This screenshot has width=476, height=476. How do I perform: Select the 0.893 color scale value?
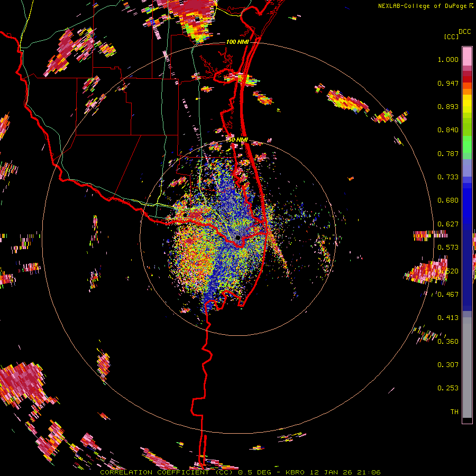[448, 106]
